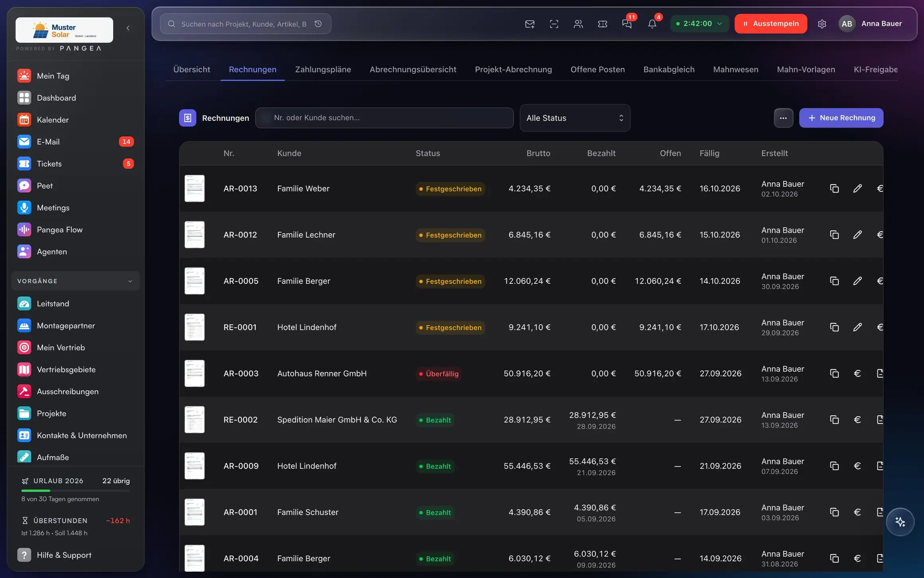Click the red Ausstempeln button
Image resolution: width=924 pixels, height=578 pixels.
point(771,24)
